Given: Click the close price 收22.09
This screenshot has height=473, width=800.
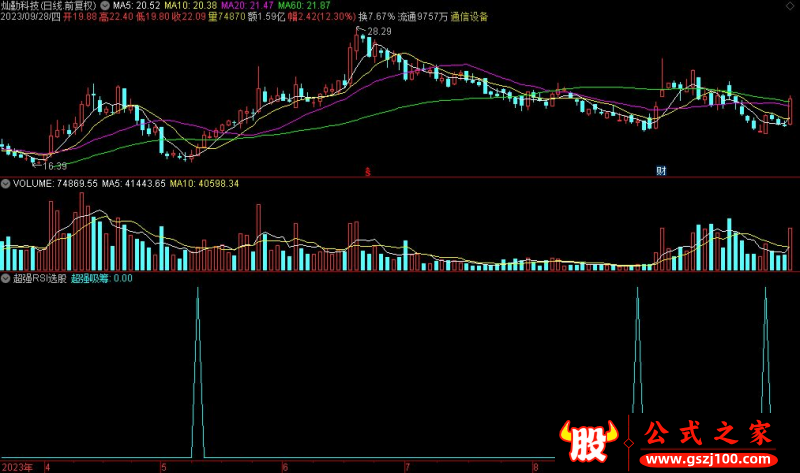Looking at the screenshot, I should coord(189,17).
